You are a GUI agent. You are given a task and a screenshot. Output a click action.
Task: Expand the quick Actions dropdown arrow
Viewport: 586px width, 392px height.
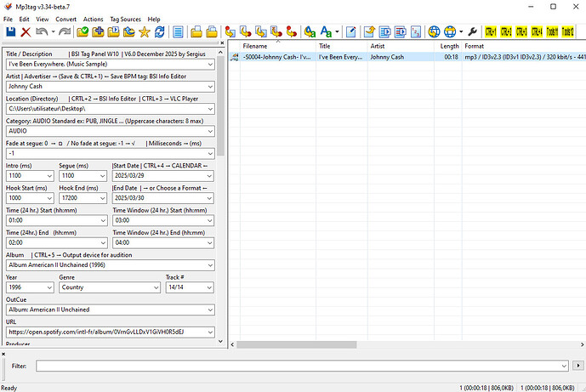click(x=337, y=32)
